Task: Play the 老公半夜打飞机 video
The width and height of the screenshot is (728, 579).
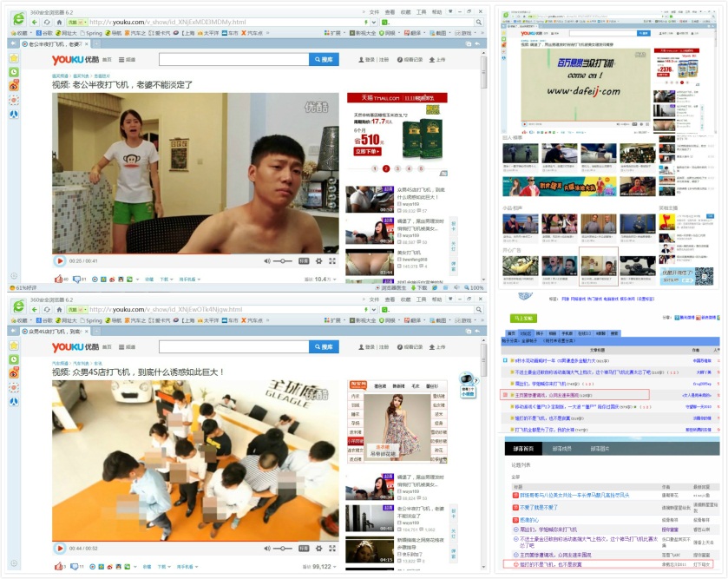Action: point(59,261)
